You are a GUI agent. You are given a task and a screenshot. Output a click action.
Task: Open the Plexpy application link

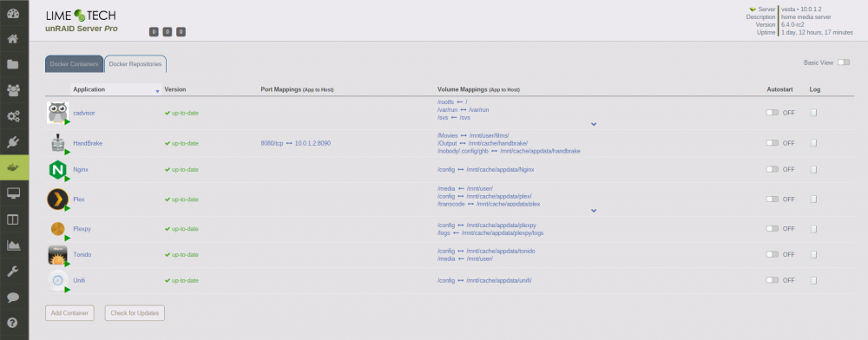pos(82,228)
